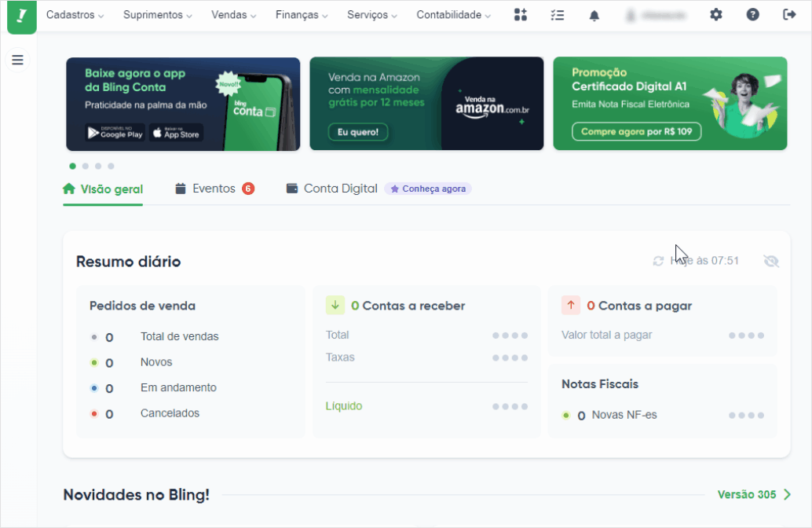Open the help question mark
This screenshot has height=528, width=812.
[x=753, y=14]
